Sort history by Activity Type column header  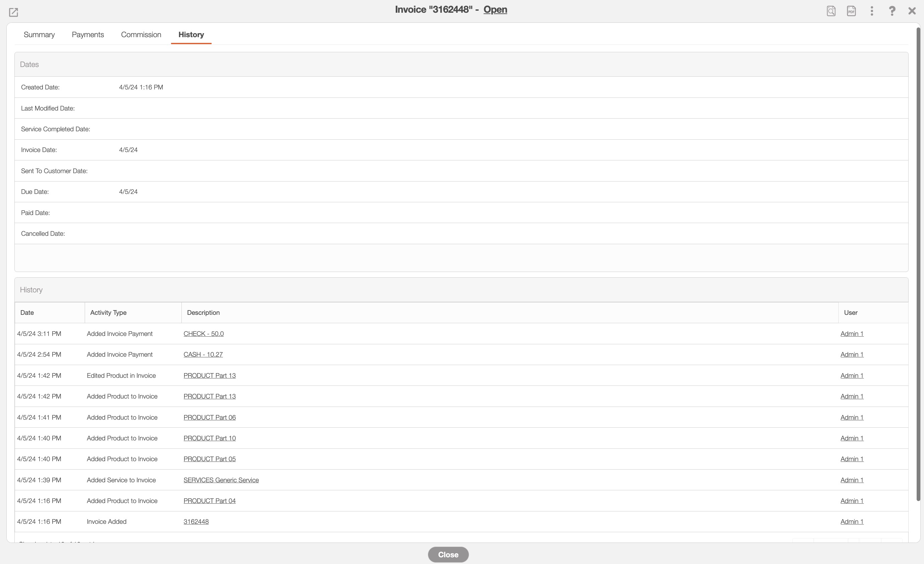[x=108, y=312]
